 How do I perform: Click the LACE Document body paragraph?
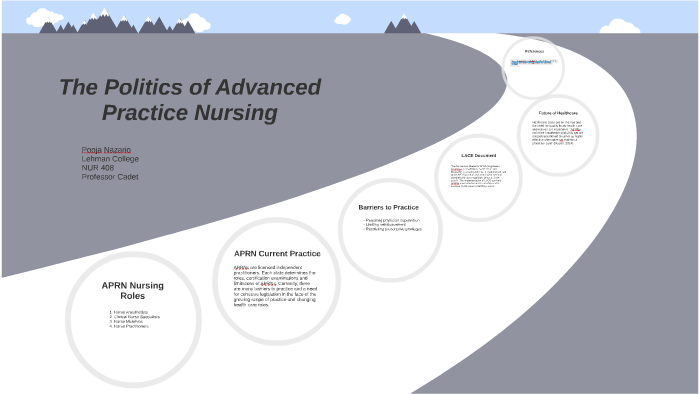click(478, 176)
